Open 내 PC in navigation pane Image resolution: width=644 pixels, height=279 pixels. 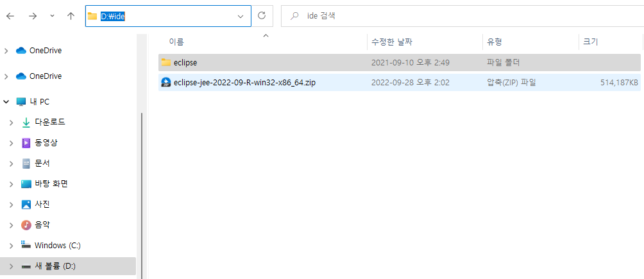39,101
